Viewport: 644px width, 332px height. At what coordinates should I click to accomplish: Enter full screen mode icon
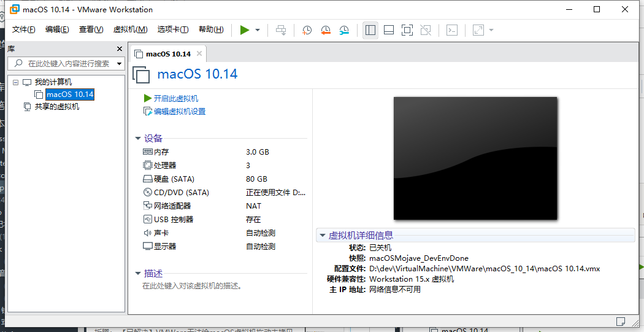click(407, 30)
